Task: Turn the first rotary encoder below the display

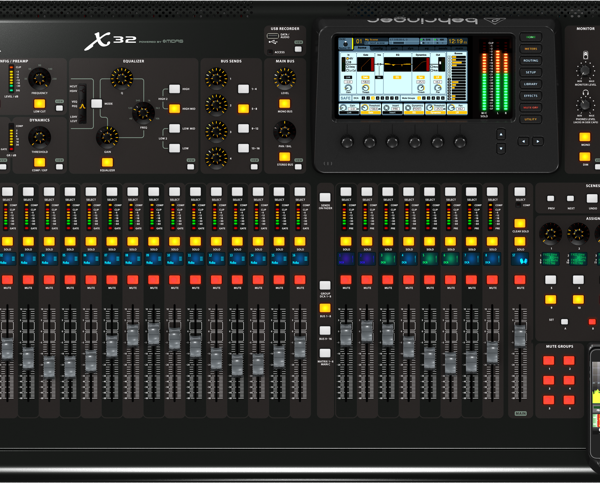Action: 347,142
